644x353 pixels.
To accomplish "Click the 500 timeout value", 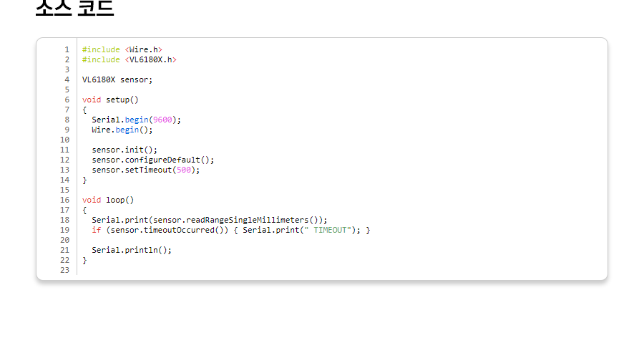I will point(184,170).
